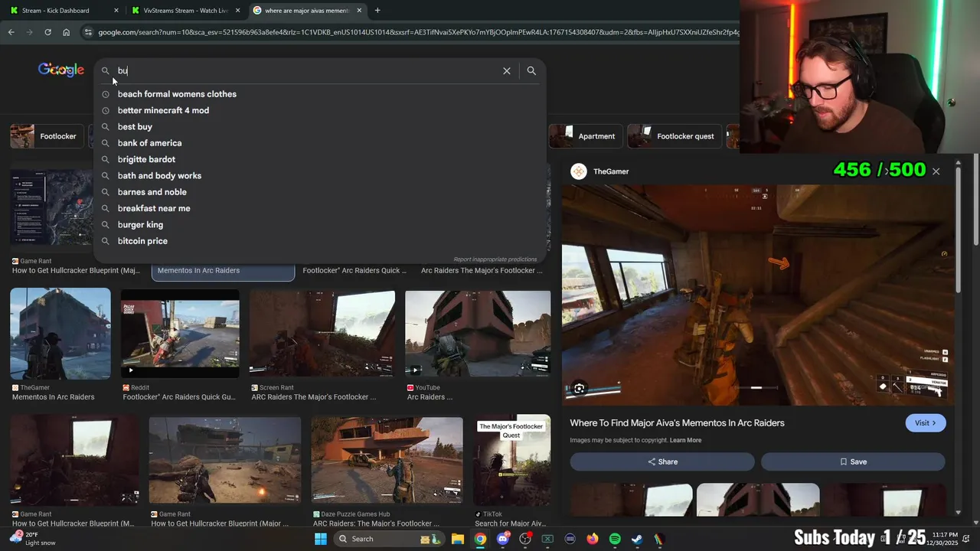The width and height of the screenshot is (980, 551).
Task: Pick 'brigitte bardot' suggestion
Action: point(146,159)
